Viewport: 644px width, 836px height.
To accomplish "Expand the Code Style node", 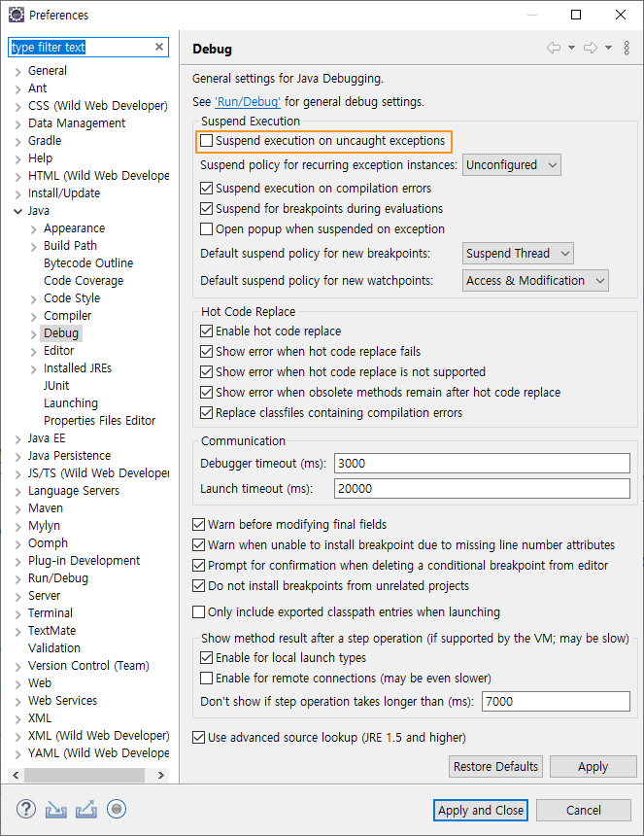I will click(34, 299).
